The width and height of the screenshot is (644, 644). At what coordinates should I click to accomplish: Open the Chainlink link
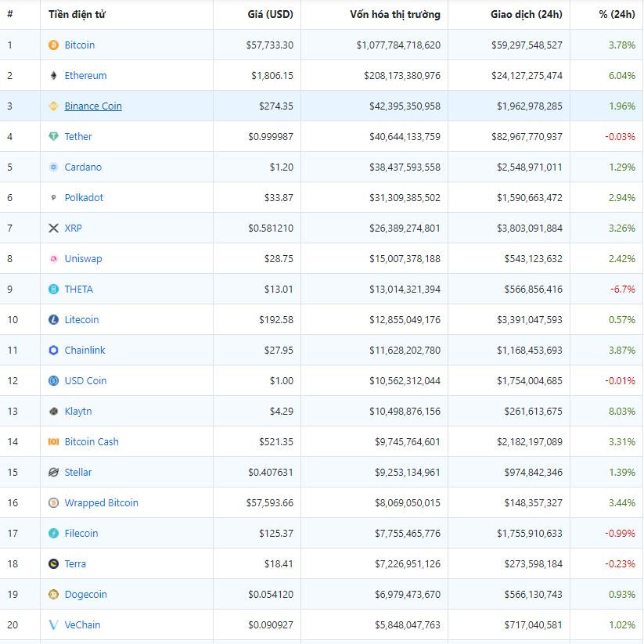[85, 350]
